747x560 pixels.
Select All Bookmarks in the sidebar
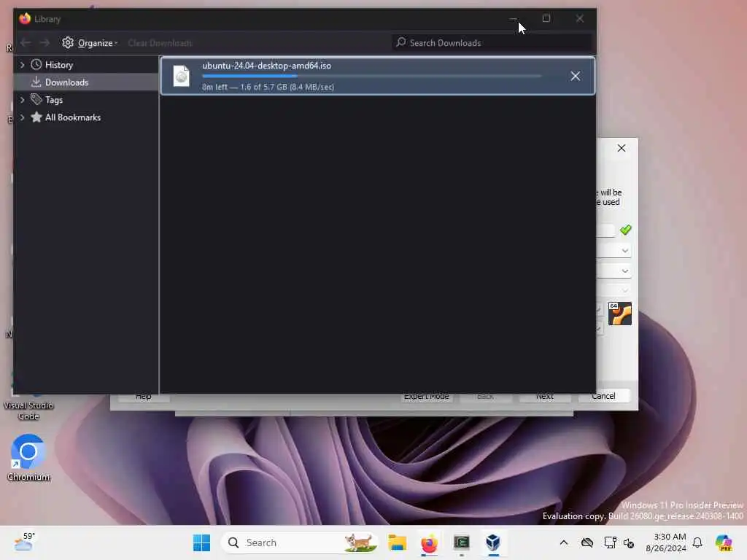coord(73,117)
